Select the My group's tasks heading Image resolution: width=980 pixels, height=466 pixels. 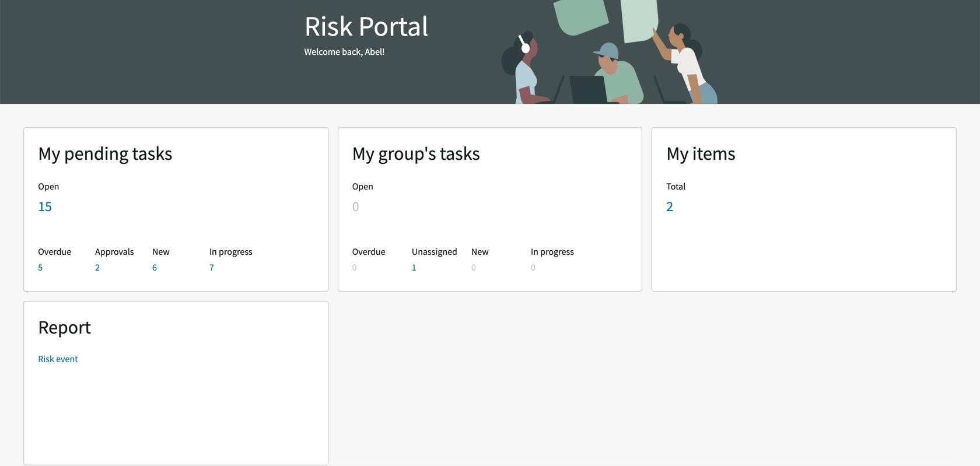click(x=416, y=154)
